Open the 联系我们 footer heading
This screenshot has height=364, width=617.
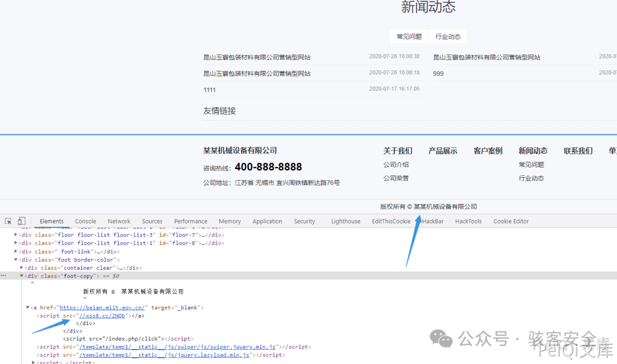point(578,151)
